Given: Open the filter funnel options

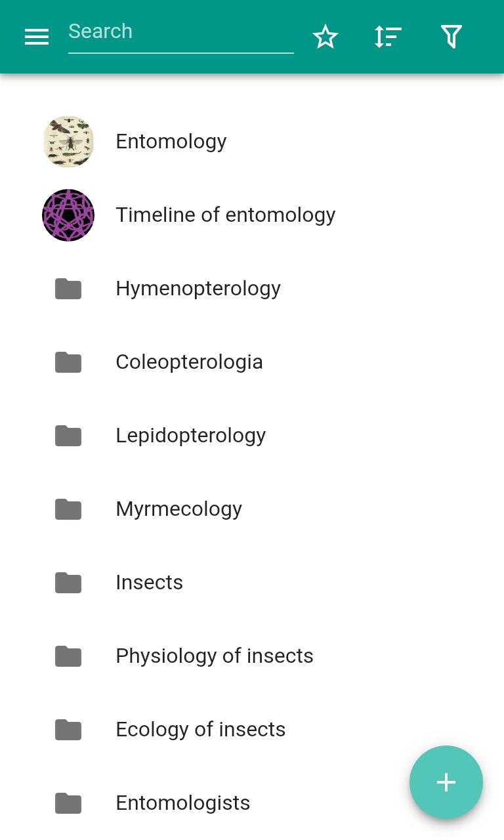Looking at the screenshot, I should 451,37.
